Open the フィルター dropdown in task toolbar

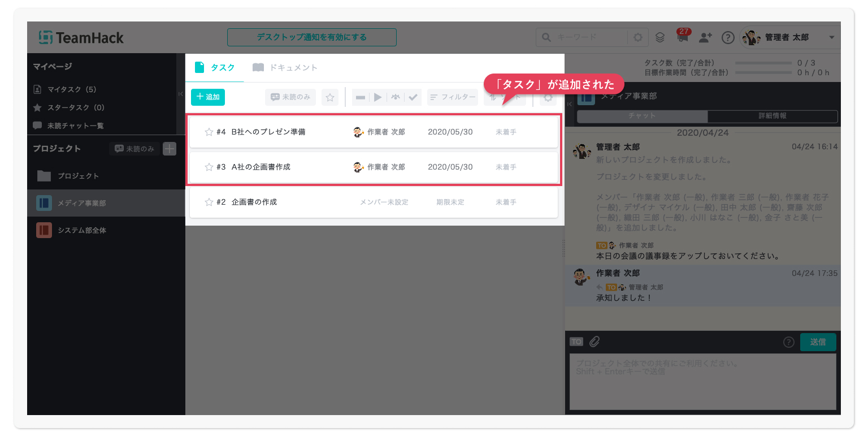coord(453,97)
